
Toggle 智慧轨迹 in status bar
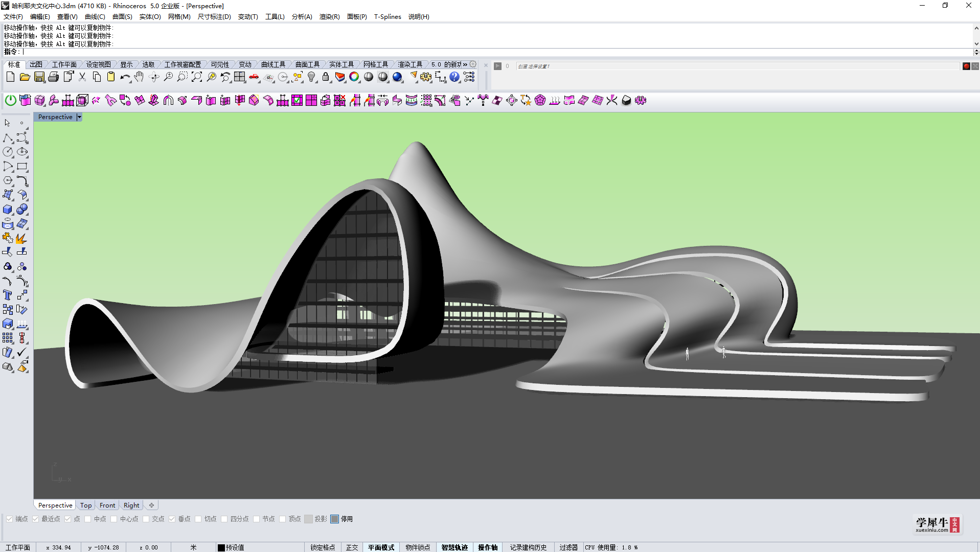point(454,547)
